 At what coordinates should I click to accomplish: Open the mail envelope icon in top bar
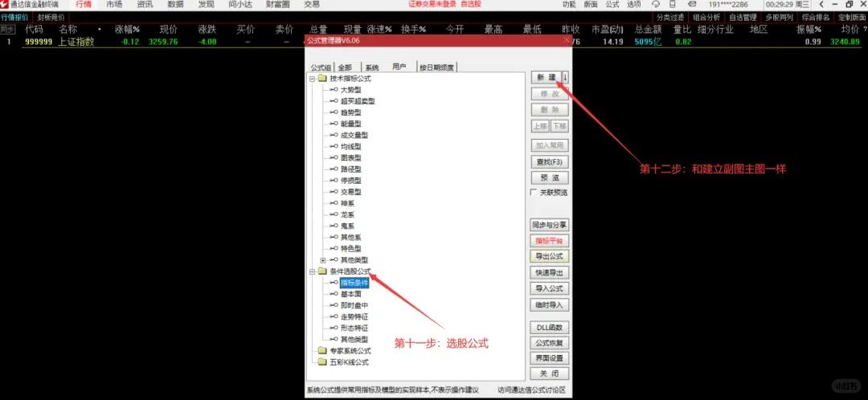pyautogui.click(x=692, y=5)
